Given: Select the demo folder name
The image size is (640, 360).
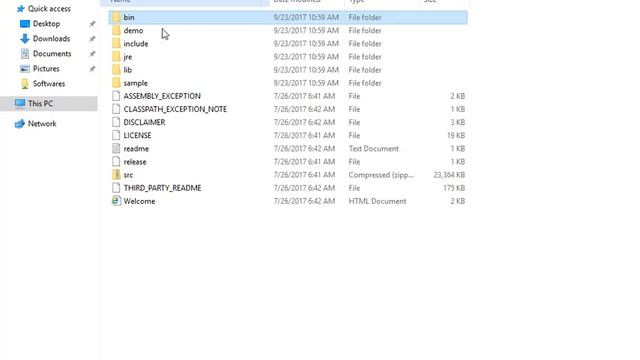Looking at the screenshot, I should 133,30.
